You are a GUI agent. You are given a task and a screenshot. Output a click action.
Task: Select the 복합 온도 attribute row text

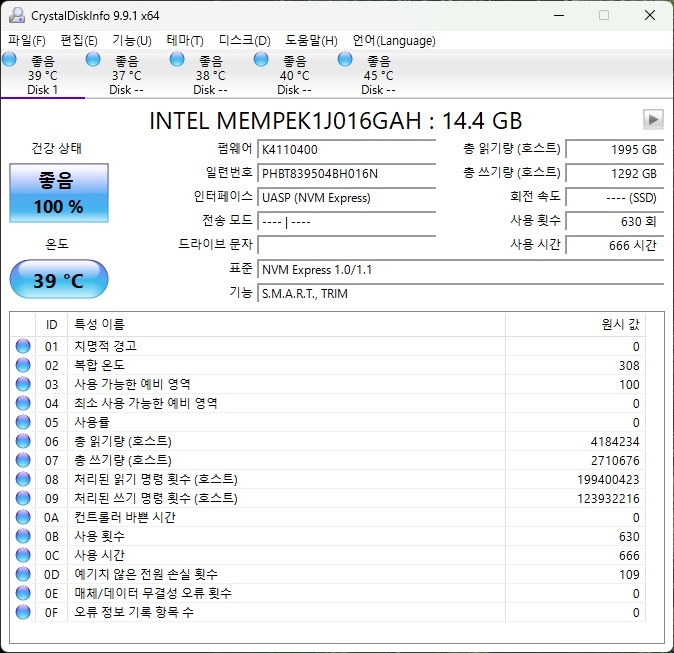coord(99,365)
